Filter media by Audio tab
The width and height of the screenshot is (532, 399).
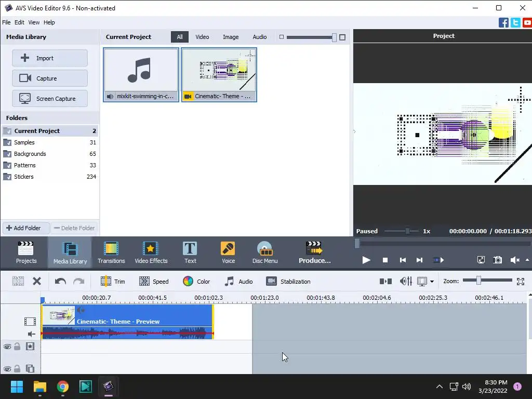point(260,37)
